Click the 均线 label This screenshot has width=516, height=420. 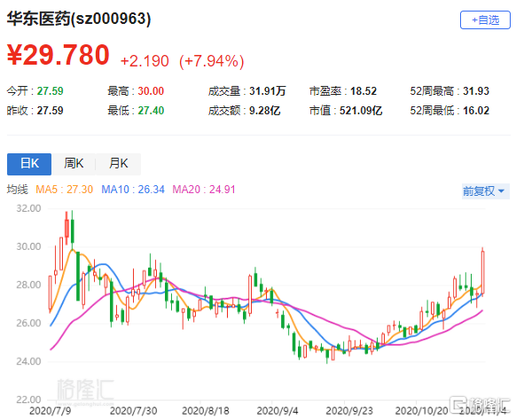[18, 190]
